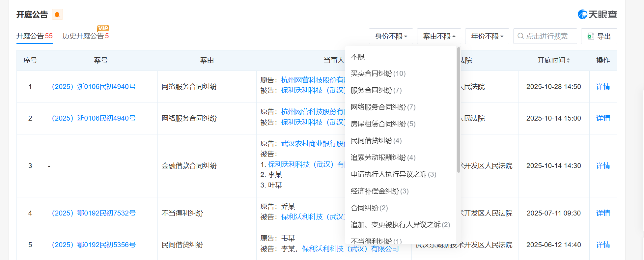The height and width of the screenshot is (260, 644).
Task: Open the 身份不限 dropdown
Action: point(391,36)
